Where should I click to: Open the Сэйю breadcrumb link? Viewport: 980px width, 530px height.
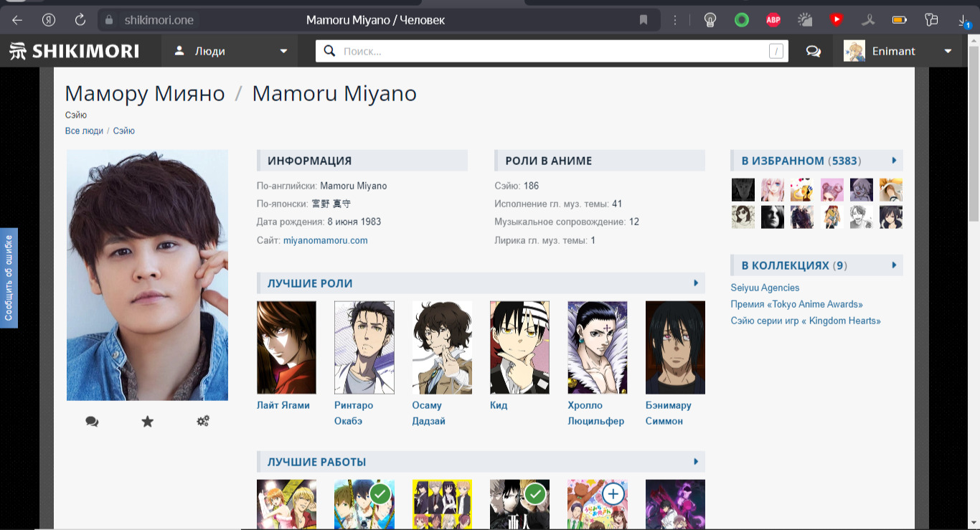[x=123, y=131]
